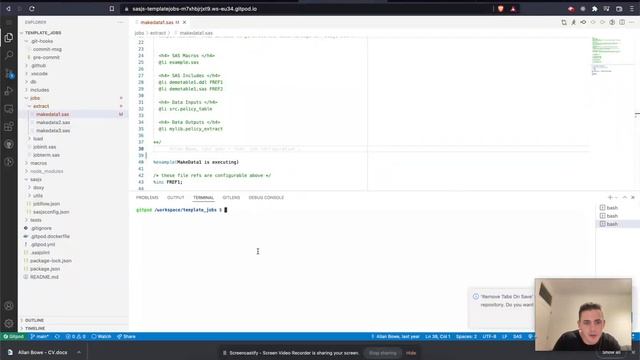Screen dimensions: 640x360
Task: Open the browser extensions puzzle icon
Action: [x=595, y=9]
